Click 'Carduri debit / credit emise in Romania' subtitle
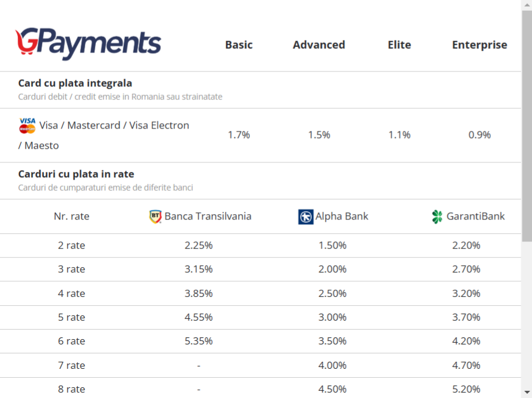Screen dimensions: 532x398 (120, 97)
